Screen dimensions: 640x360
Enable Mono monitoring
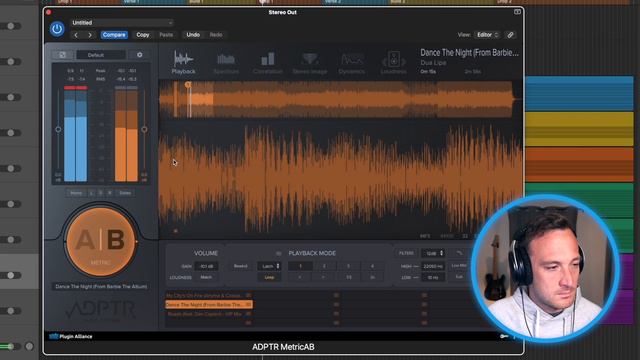[76, 193]
